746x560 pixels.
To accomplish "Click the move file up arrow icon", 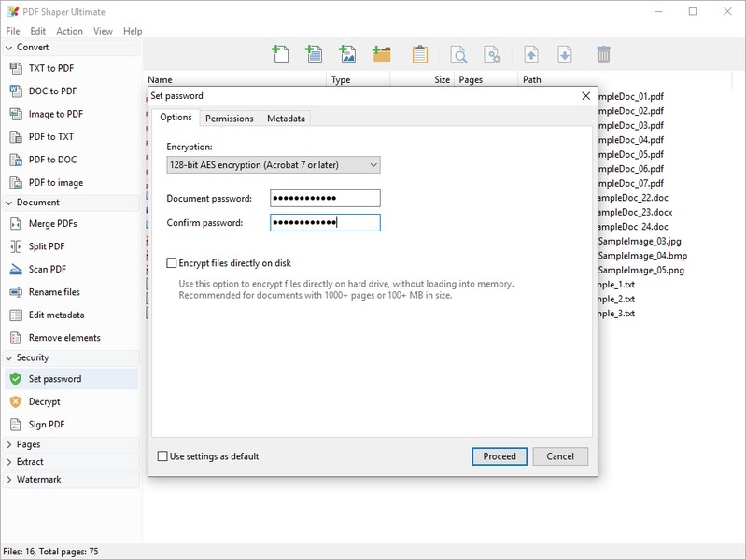I will (530, 54).
